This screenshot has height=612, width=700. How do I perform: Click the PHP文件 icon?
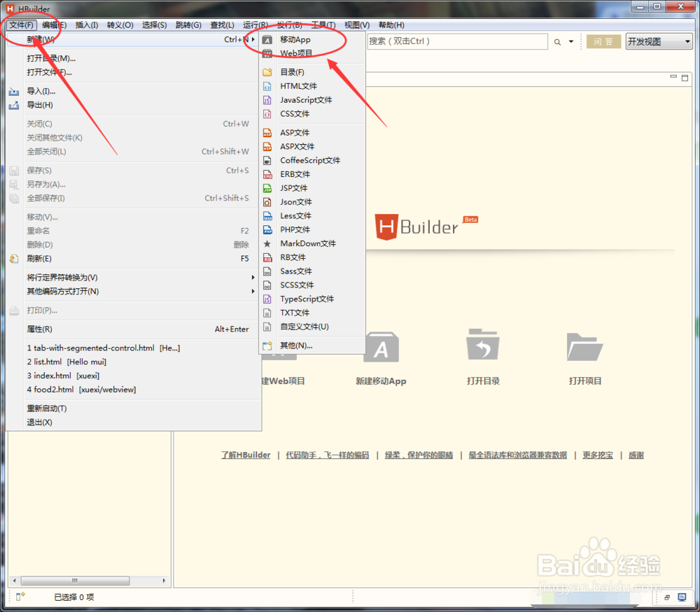(267, 229)
